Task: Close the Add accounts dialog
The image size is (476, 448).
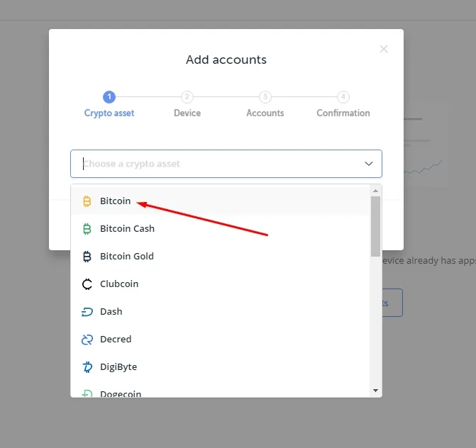Action: [384, 49]
